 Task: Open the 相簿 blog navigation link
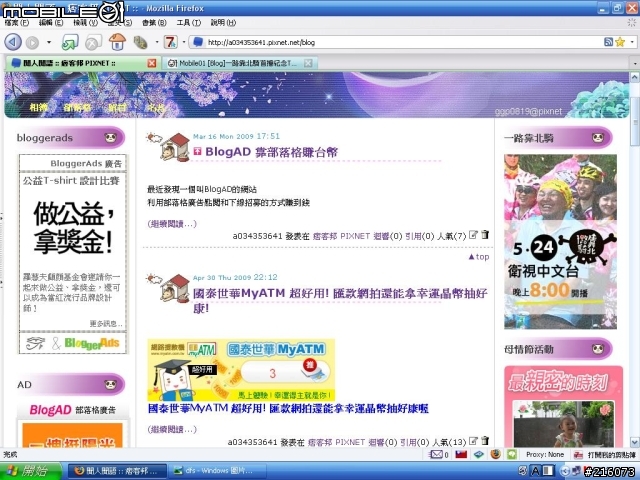coord(39,107)
